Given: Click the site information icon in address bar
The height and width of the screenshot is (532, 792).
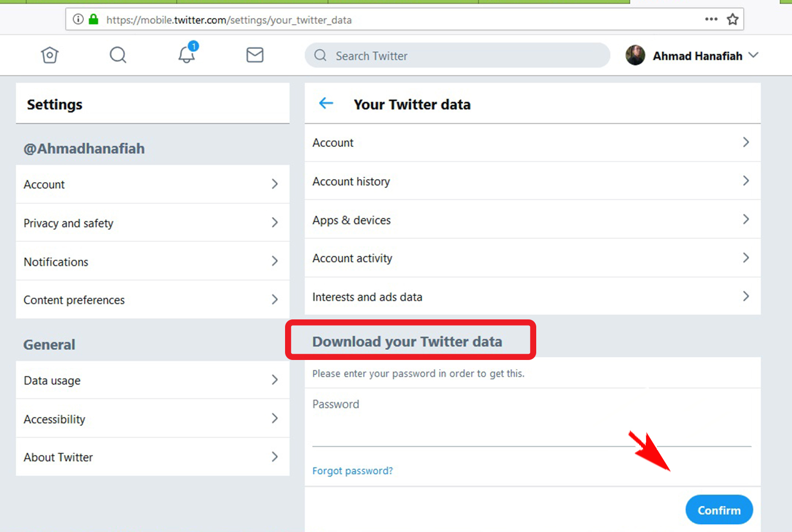Looking at the screenshot, I should (77, 19).
